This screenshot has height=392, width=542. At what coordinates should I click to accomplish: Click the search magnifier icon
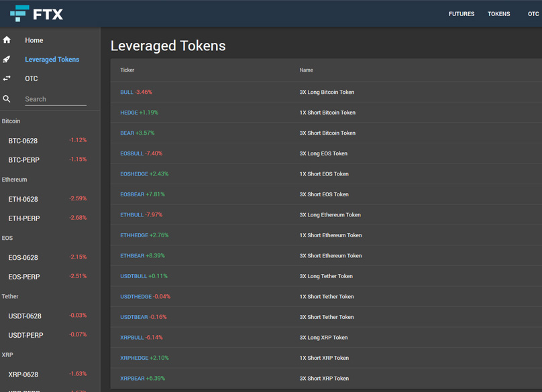tap(7, 99)
